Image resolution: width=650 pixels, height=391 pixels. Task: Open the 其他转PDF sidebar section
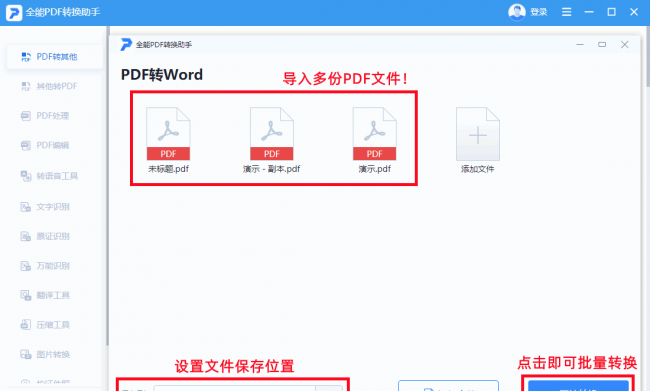point(49,86)
